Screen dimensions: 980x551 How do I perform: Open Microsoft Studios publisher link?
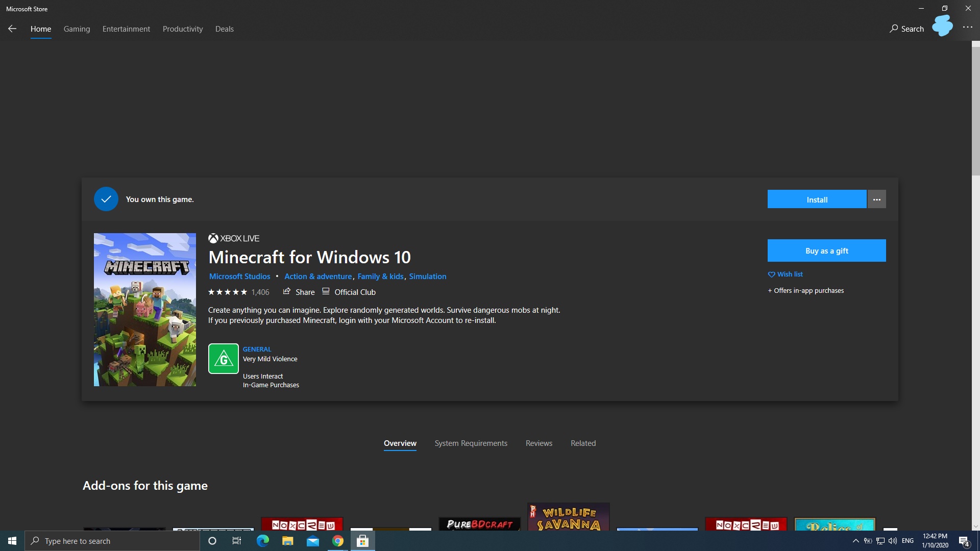coord(239,277)
